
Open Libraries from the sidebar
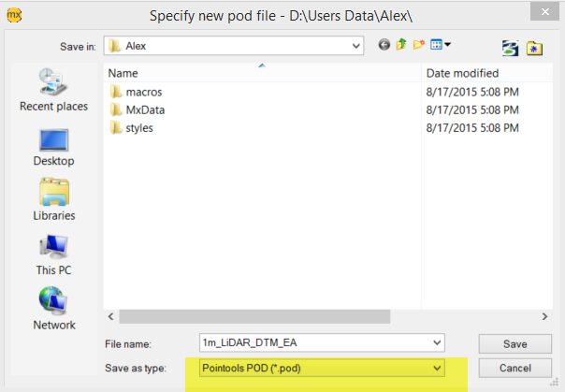(x=54, y=199)
